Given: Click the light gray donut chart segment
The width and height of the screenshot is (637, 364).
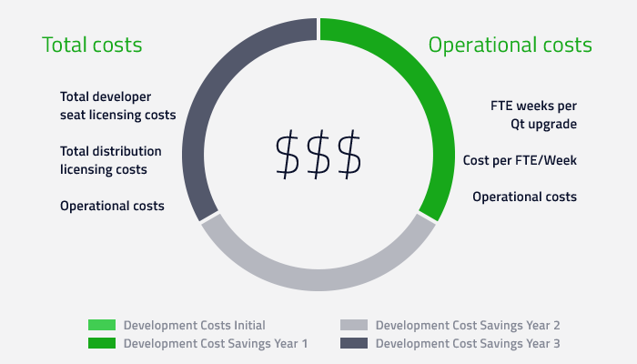Looking at the screenshot, I should 318,278.
